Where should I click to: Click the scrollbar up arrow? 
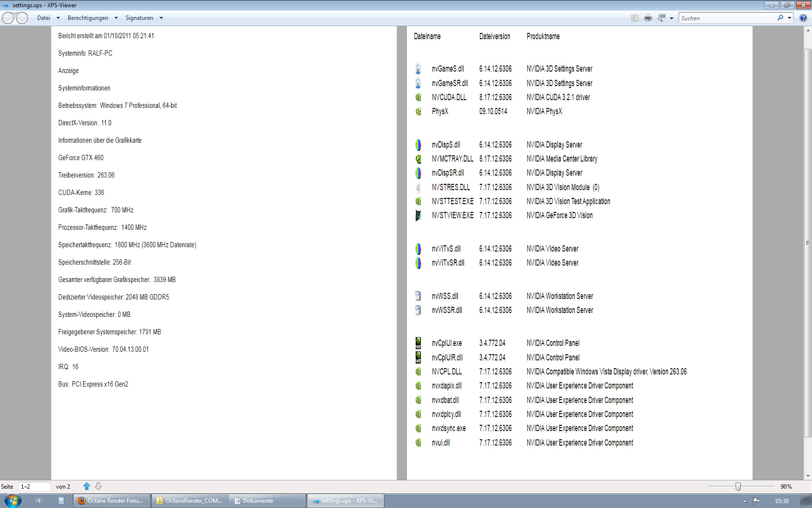[x=808, y=30]
